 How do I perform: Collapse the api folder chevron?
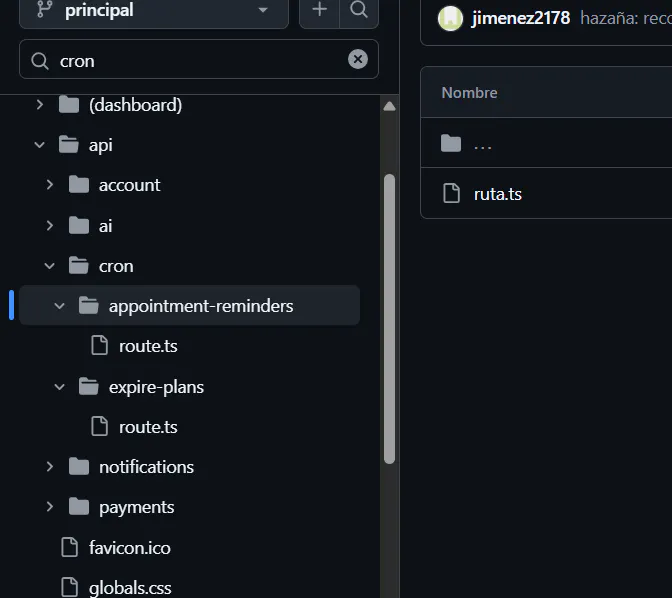39,145
